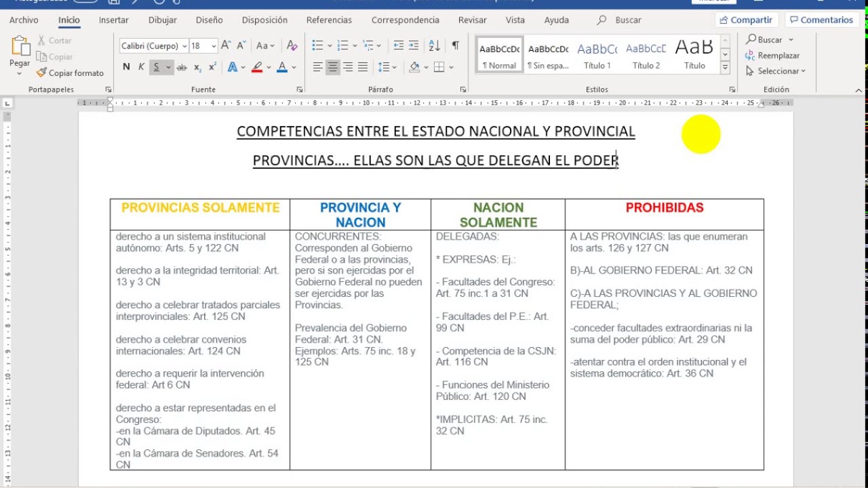The height and width of the screenshot is (488, 868).
Task: Insert a numbered list
Action: coord(342,45)
